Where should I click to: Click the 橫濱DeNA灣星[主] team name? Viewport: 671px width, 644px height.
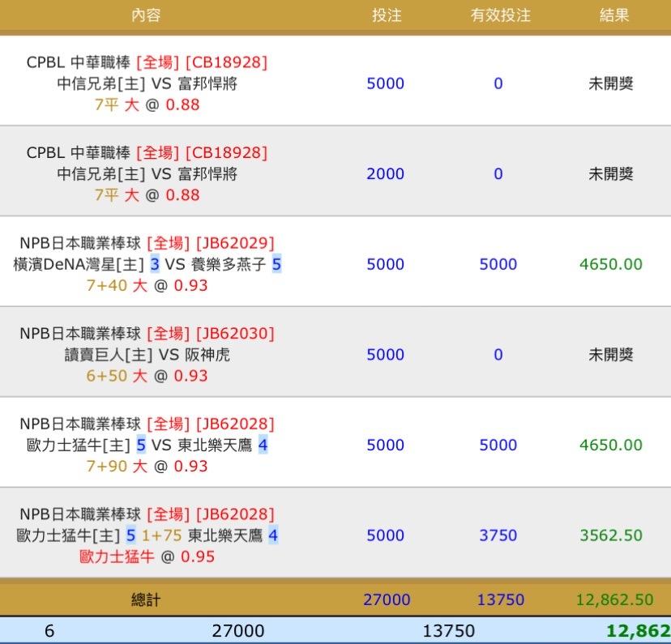coord(79,265)
